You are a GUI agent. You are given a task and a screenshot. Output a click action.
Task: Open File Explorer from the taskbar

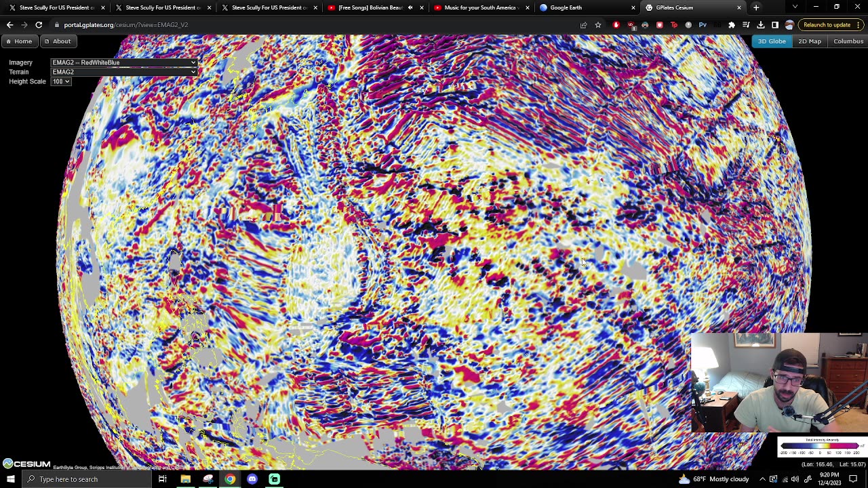[x=185, y=479]
